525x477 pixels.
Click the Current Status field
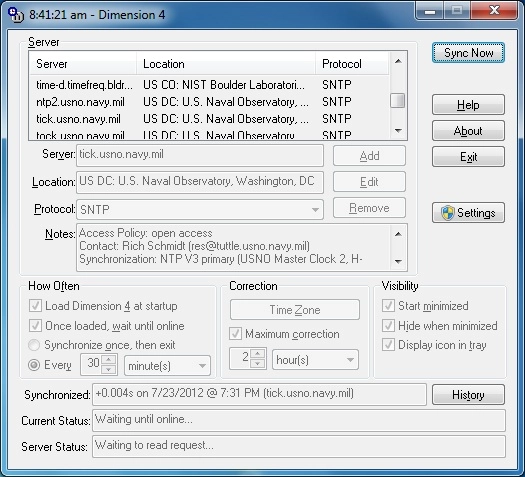click(x=299, y=420)
